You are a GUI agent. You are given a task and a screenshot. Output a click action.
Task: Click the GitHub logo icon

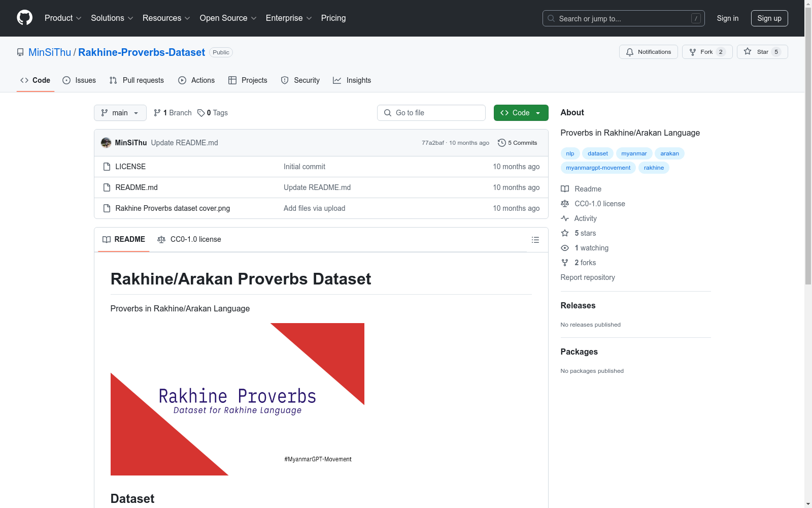point(24,18)
